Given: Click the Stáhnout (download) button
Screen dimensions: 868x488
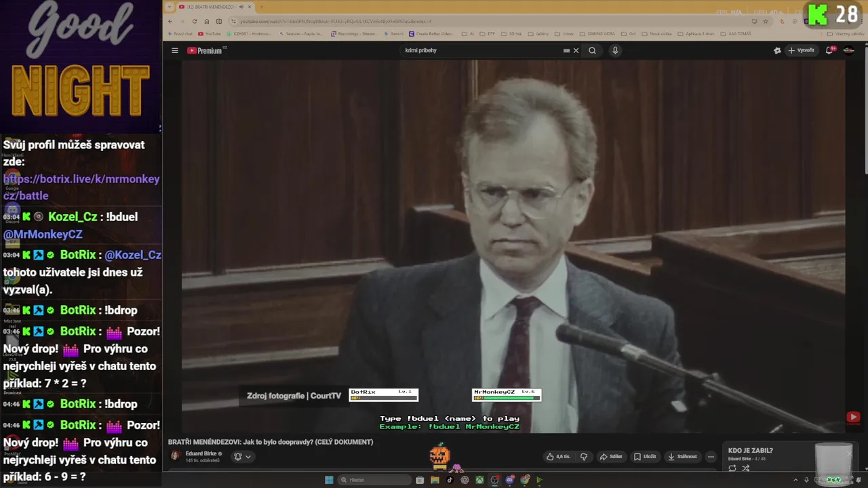Looking at the screenshot, I should click(682, 457).
